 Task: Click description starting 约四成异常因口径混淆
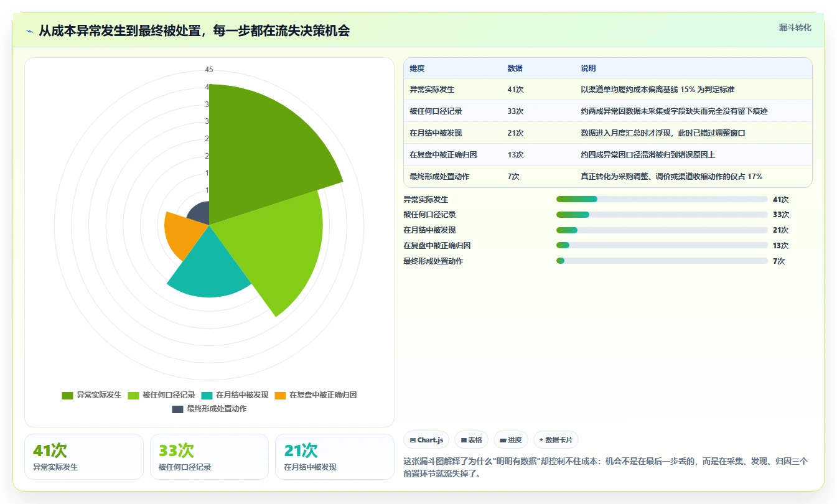(648, 155)
